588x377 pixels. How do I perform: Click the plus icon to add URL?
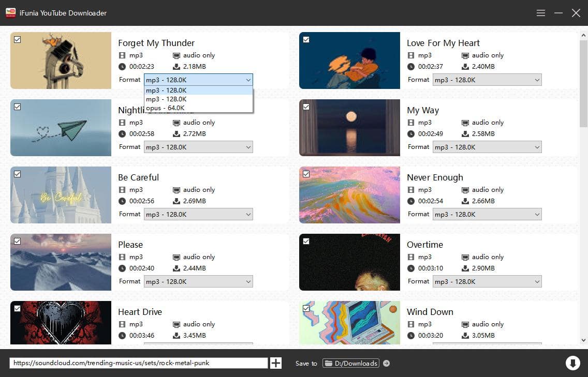[276, 363]
